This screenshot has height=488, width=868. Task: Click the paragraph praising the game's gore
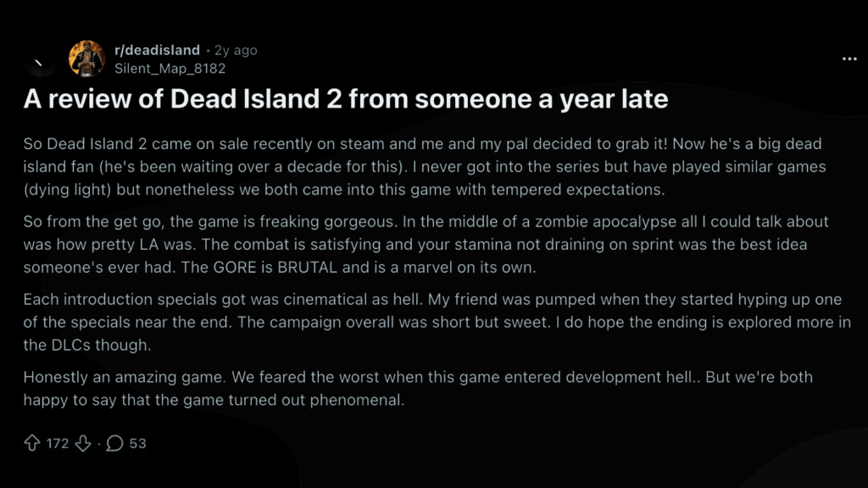pyautogui.click(x=424, y=245)
